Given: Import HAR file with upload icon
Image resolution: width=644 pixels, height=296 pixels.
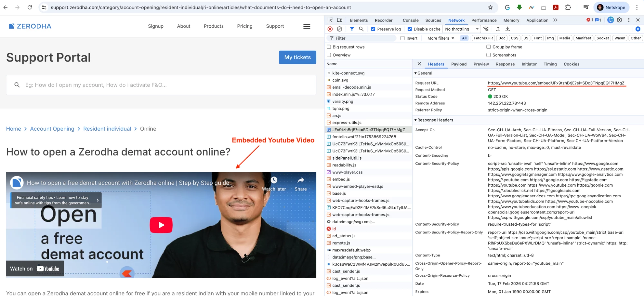Looking at the screenshot, I should 498,29.
